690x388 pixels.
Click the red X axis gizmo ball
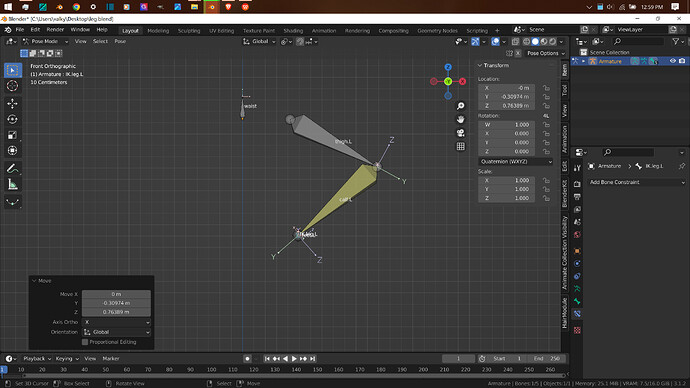462,81
